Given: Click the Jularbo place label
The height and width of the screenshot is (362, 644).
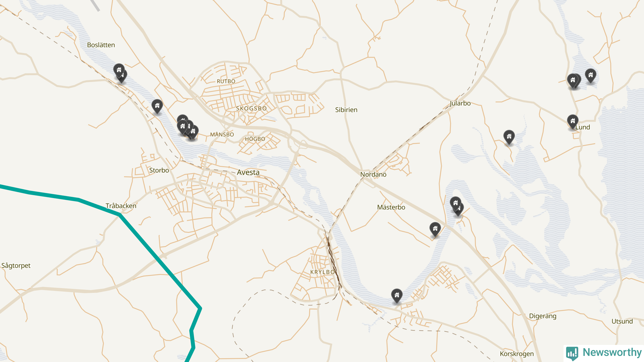Looking at the screenshot, I should pyautogui.click(x=460, y=103).
